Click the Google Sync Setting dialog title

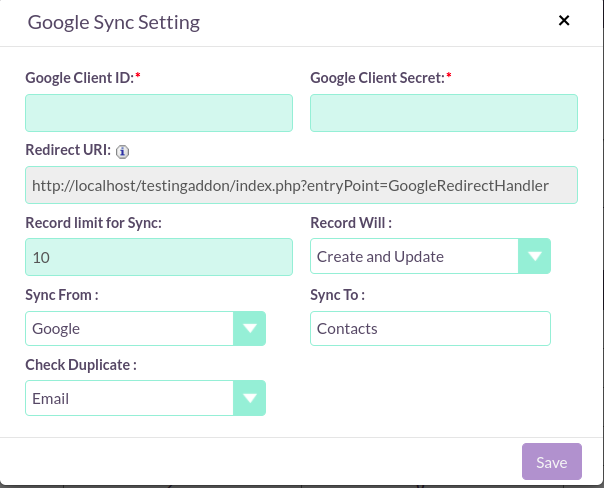(114, 22)
